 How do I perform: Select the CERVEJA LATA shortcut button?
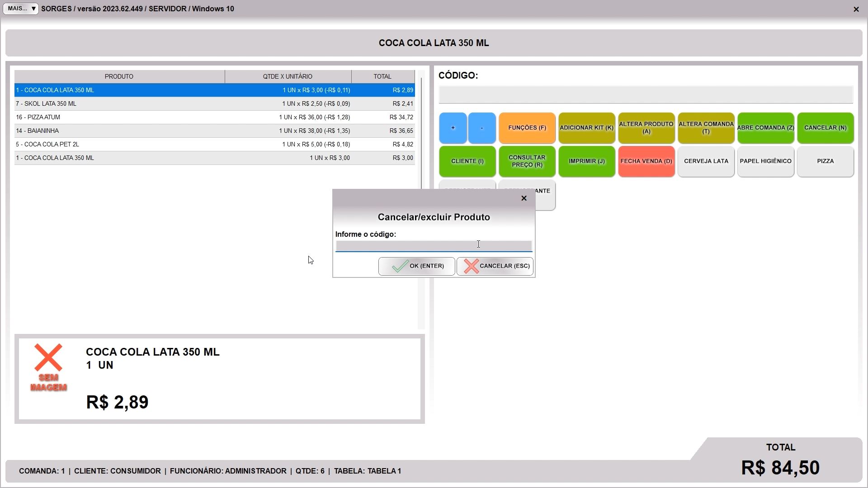click(x=706, y=161)
